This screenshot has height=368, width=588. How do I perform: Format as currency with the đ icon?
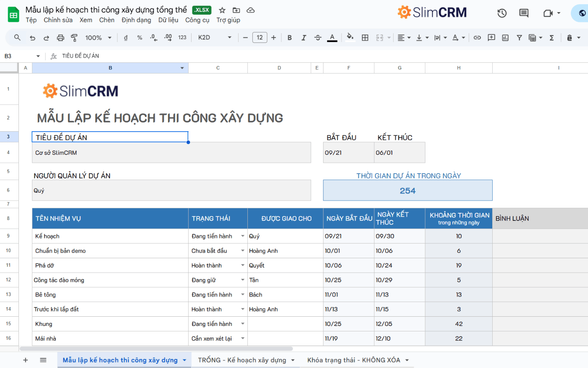126,38
